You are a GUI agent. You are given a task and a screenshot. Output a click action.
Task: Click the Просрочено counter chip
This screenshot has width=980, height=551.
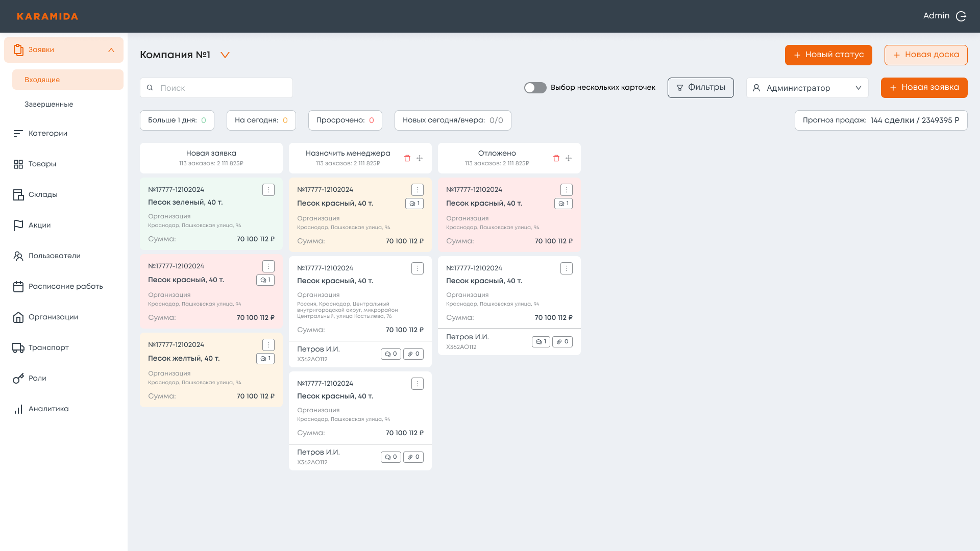345,120
